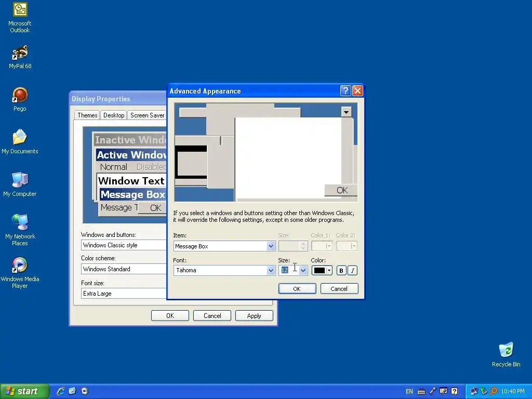Open the Microsoft Outlook desktop icon
532x399 pixels.
tap(20, 18)
